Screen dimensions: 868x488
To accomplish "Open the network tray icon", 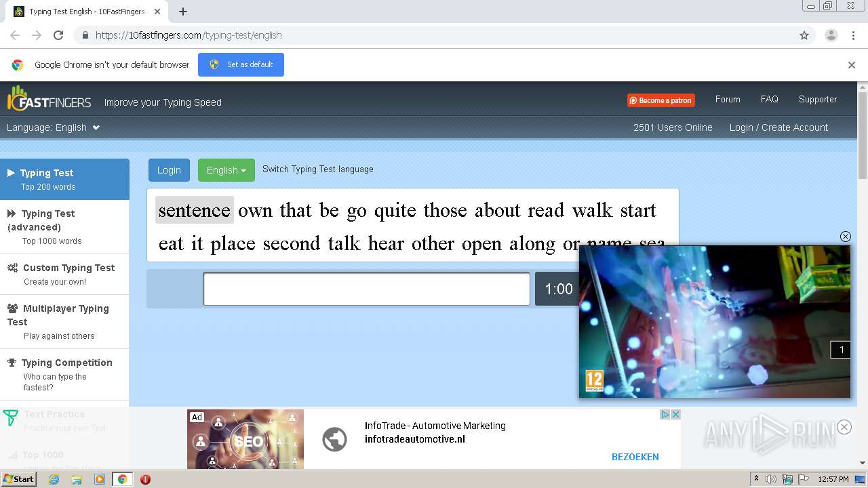I will (x=787, y=479).
